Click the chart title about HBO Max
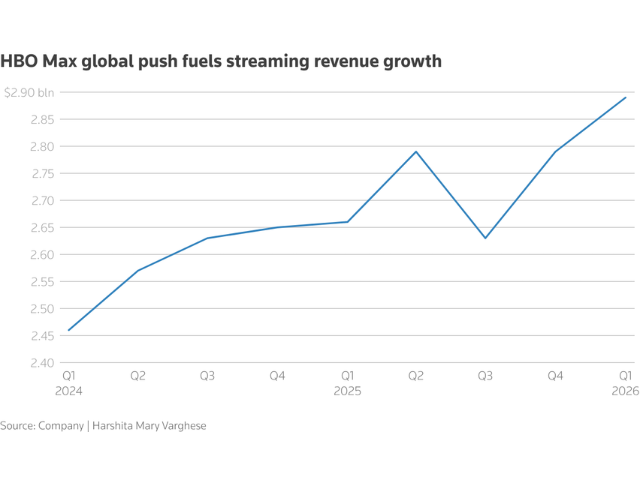The width and height of the screenshot is (640, 480). (x=221, y=62)
